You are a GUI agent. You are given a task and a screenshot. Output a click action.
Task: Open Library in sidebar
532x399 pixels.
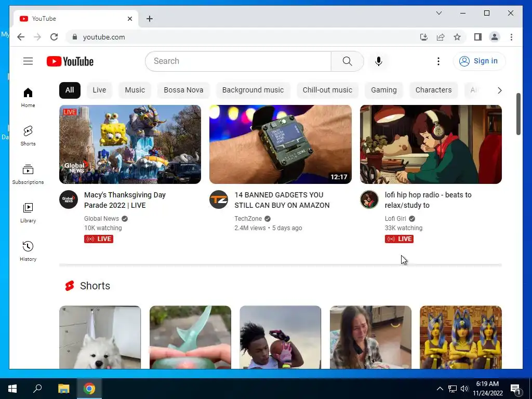click(x=28, y=212)
